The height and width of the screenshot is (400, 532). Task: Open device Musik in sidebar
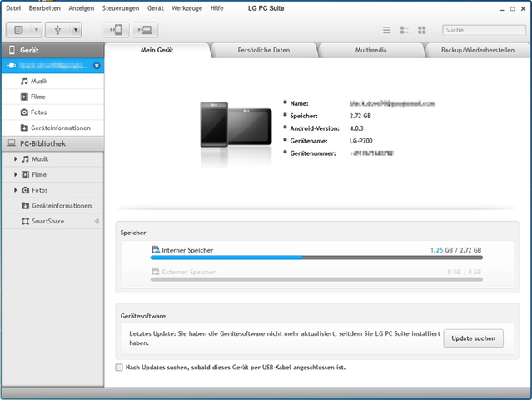(x=53, y=81)
